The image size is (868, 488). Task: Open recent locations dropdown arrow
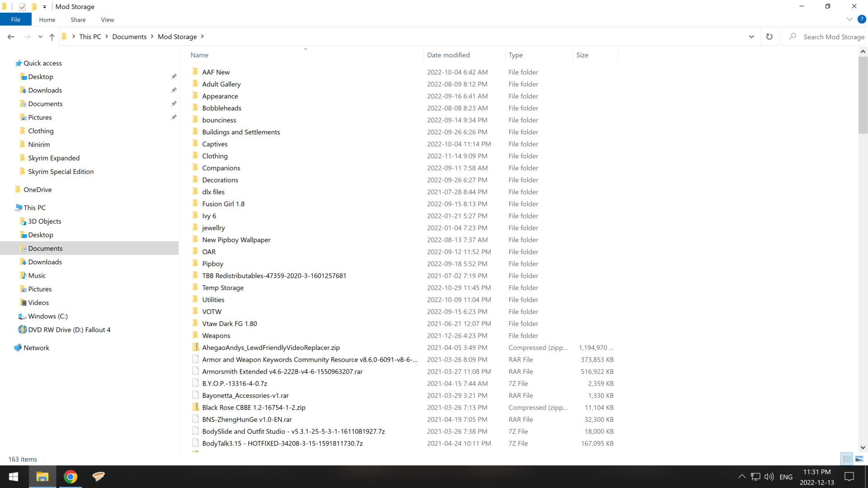[x=40, y=37]
